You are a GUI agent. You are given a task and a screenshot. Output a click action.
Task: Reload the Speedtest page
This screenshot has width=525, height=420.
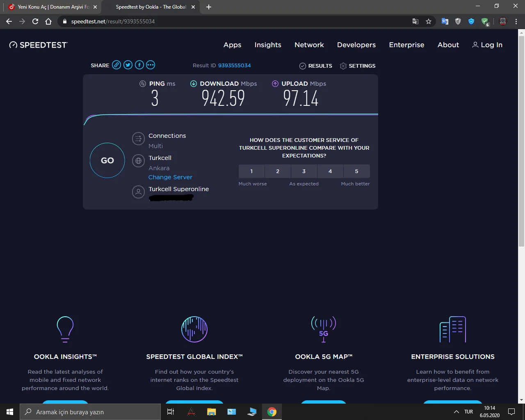(x=35, y=21)
